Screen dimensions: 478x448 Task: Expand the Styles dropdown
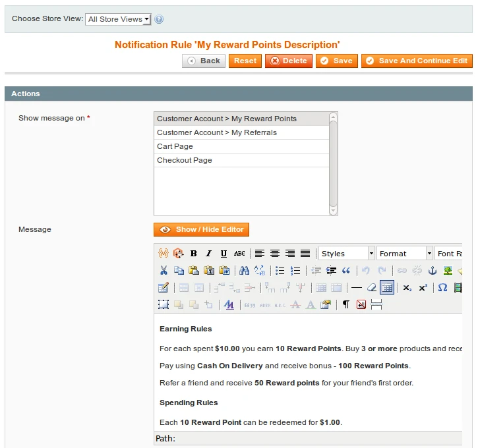(x=346, y=254)
